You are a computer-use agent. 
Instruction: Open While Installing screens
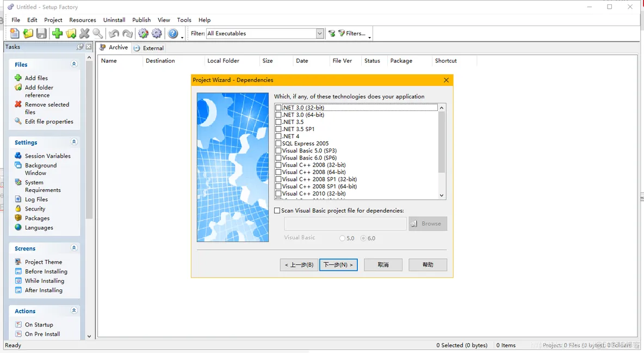(x=45, y=281)
